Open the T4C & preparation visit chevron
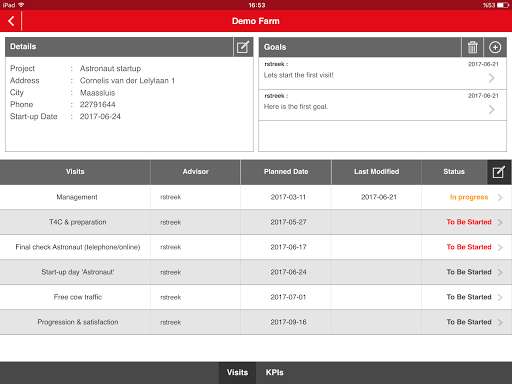The height and width of the screenshot is (384, 512). coord(500,222)
